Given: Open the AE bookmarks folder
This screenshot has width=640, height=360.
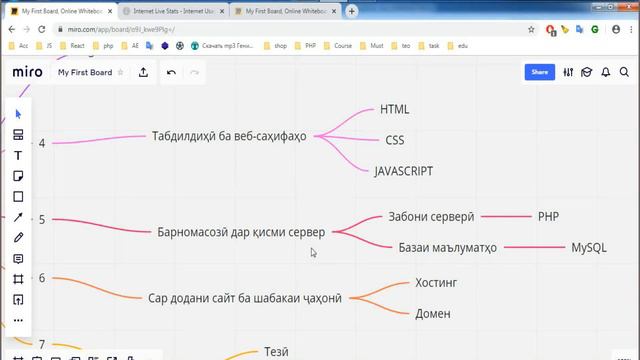Looking at the screenshot, I should coord(130,46).
